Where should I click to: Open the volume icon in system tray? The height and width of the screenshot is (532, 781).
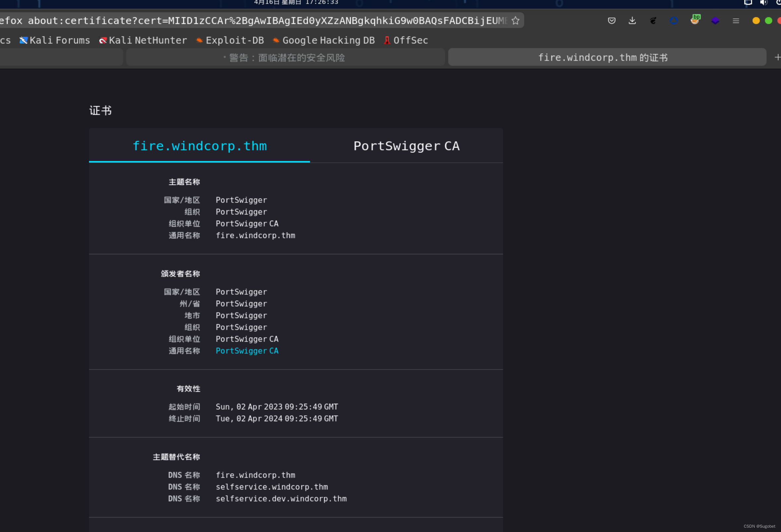pos(763,2)
